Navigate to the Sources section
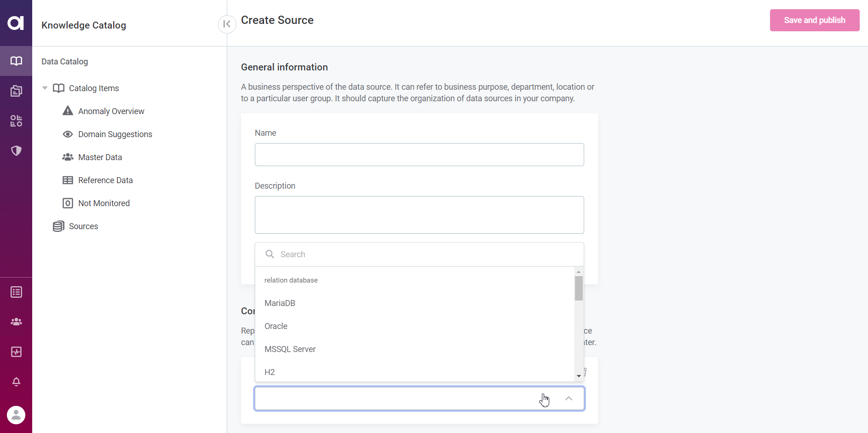The image size is (868, 433). pos(83,226)
